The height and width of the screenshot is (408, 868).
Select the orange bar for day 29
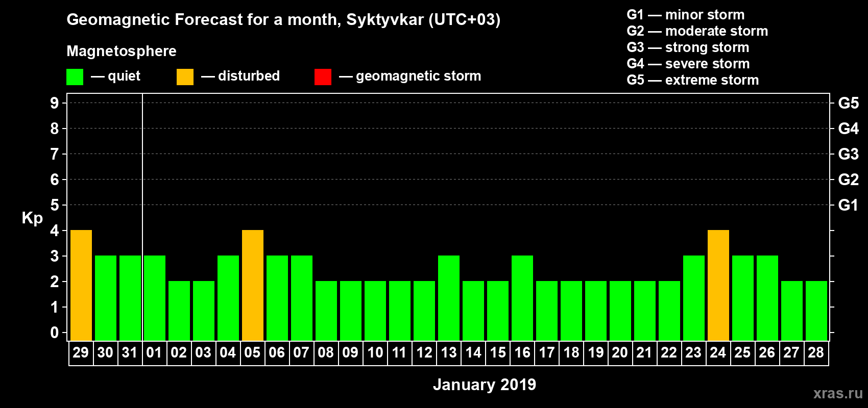point(81,285)
